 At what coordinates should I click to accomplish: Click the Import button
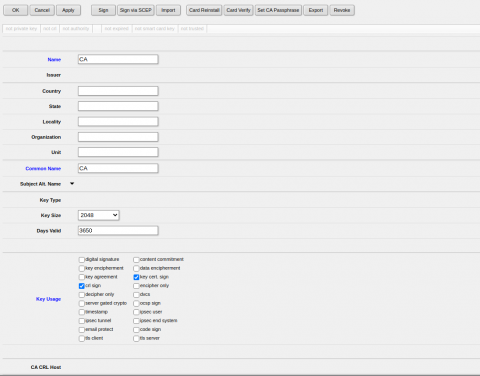[168, 10]
